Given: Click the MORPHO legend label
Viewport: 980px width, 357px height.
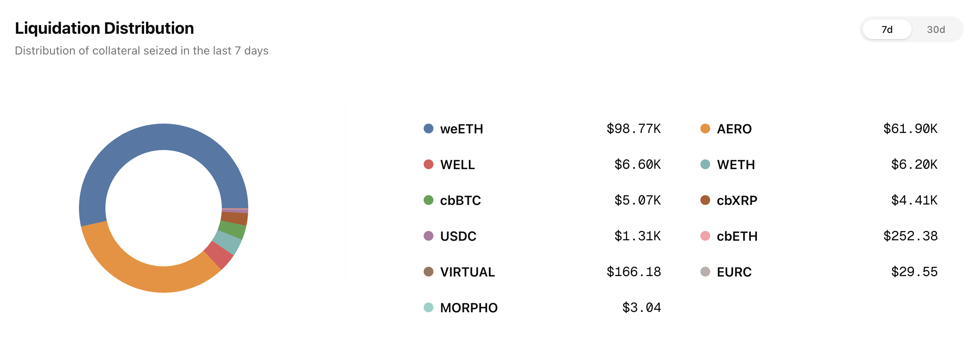Looking at the screenshot, I should [469, 308].
